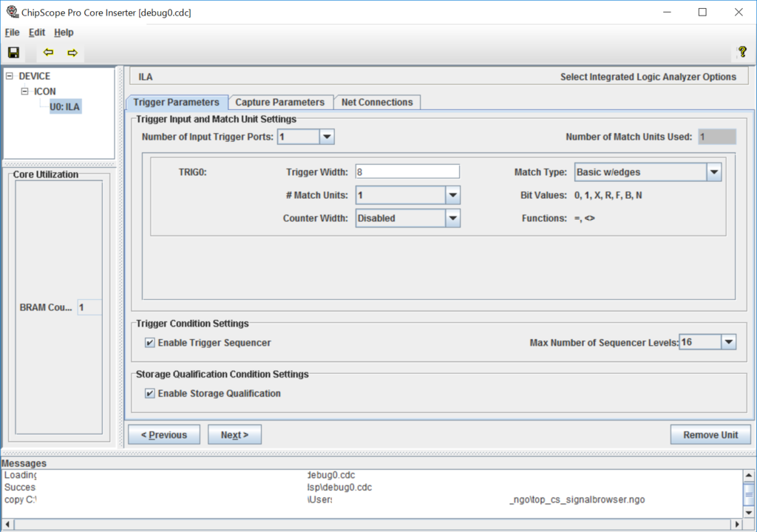The image size is (757, 532).
Task: Click the Remove Unit button
Action: (710, 434)
